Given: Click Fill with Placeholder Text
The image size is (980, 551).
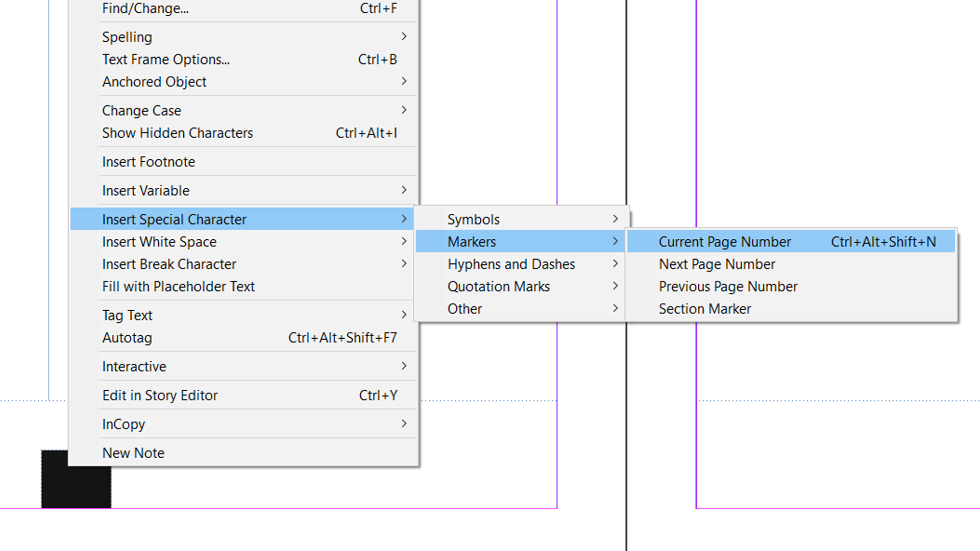Looking at the screenshot, I should point(178,286).
